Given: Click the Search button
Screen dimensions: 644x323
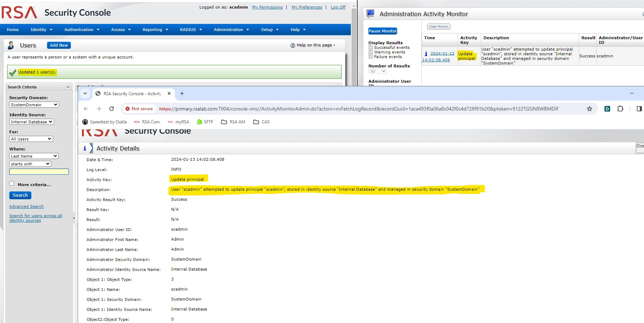Looking at the screenshot, I should (20, 195).
